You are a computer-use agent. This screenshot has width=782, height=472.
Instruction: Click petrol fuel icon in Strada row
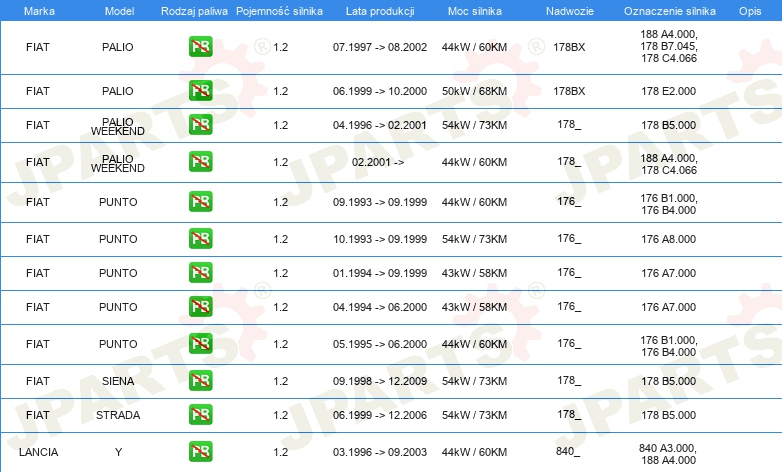(200, 414)
